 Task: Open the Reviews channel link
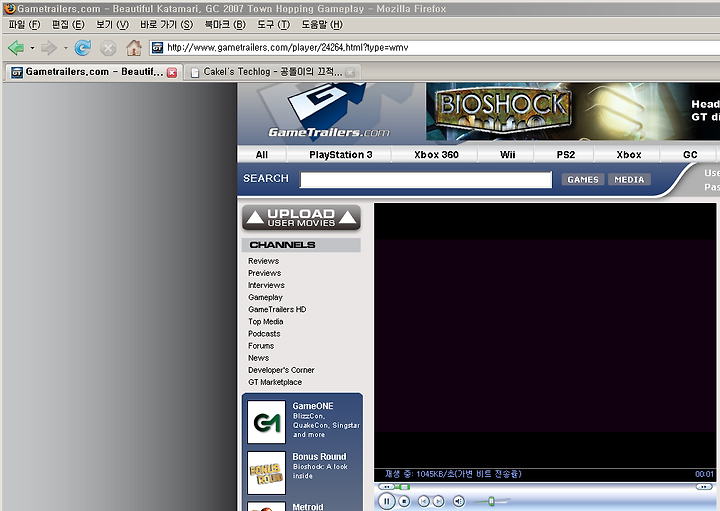[264, 261]
